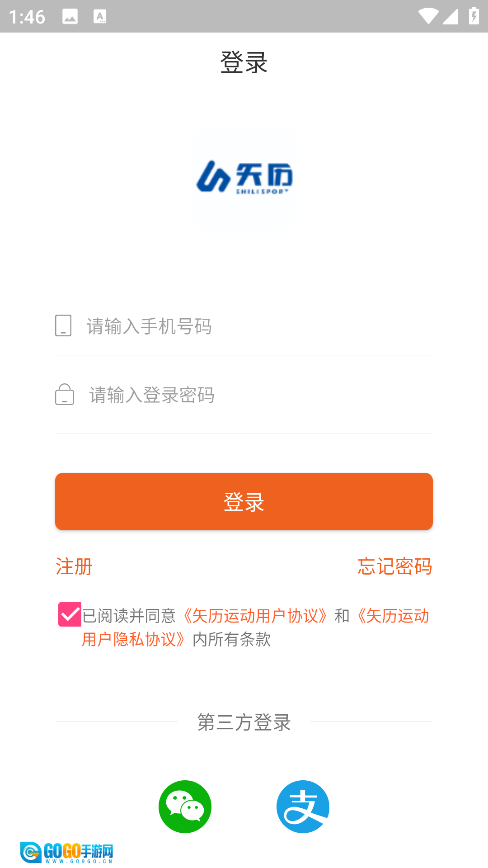Tap the lock icon beside password field

65,395
